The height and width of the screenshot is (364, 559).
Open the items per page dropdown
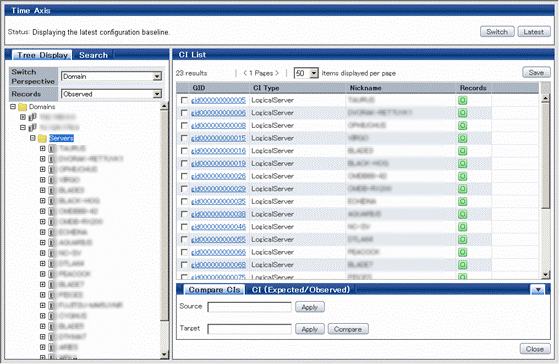[x=314, y=73]
